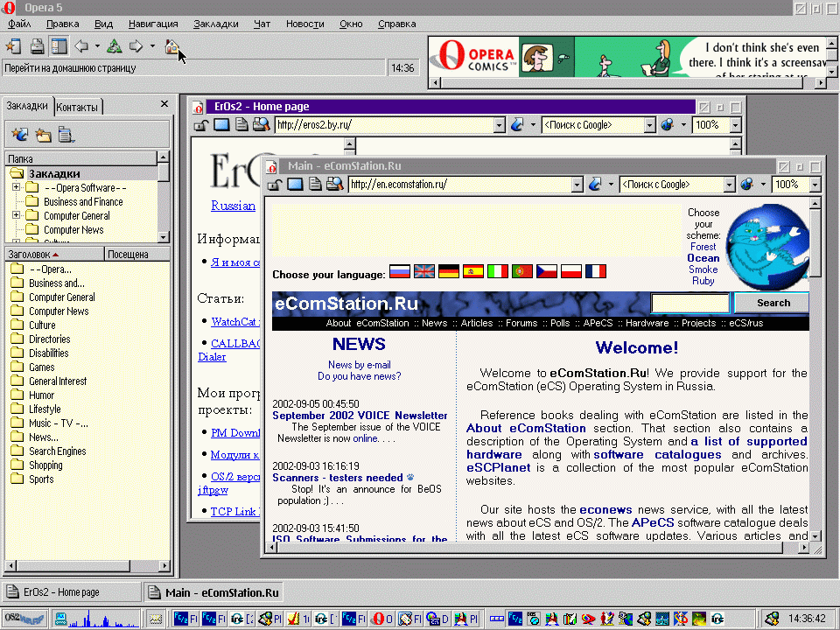Open the Back history dropdown arrow
The width and height of the screenshot is (840, 630).
pos(97,46)
